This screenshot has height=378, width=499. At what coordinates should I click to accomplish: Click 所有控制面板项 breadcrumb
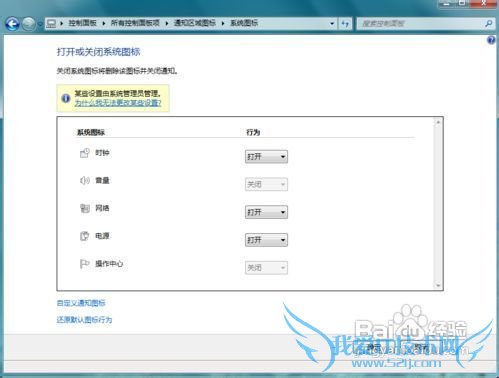135,23
